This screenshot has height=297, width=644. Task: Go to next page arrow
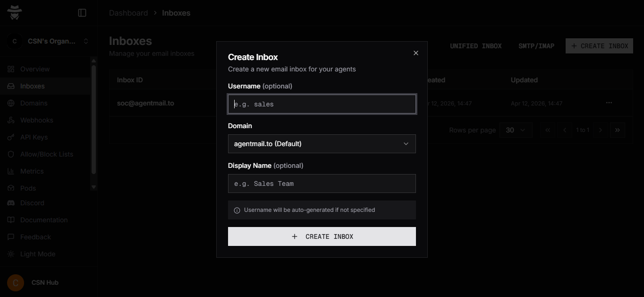tap(601, 130)
